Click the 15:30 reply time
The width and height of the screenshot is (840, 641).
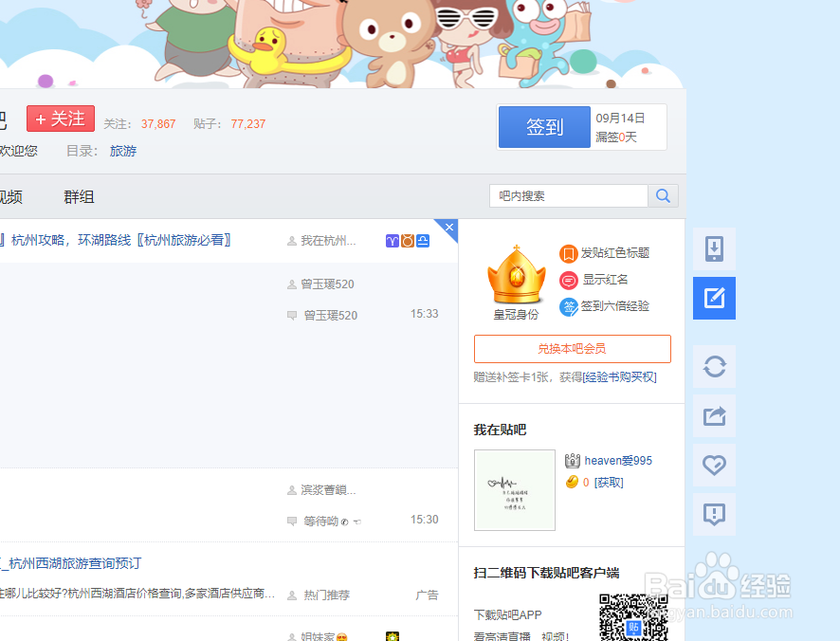(x=425, y=520)
